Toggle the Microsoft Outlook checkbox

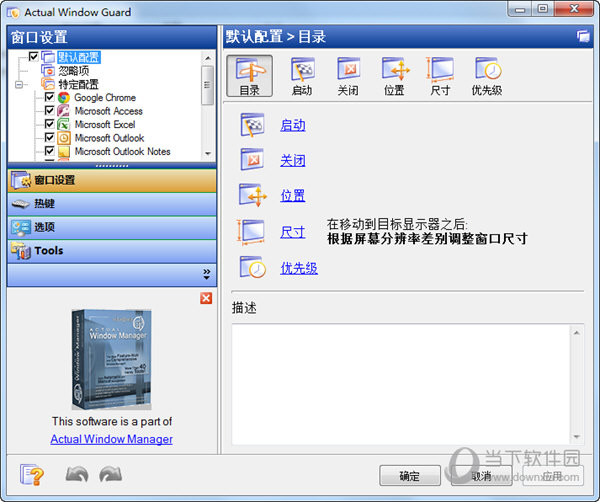tap(49, 137)
